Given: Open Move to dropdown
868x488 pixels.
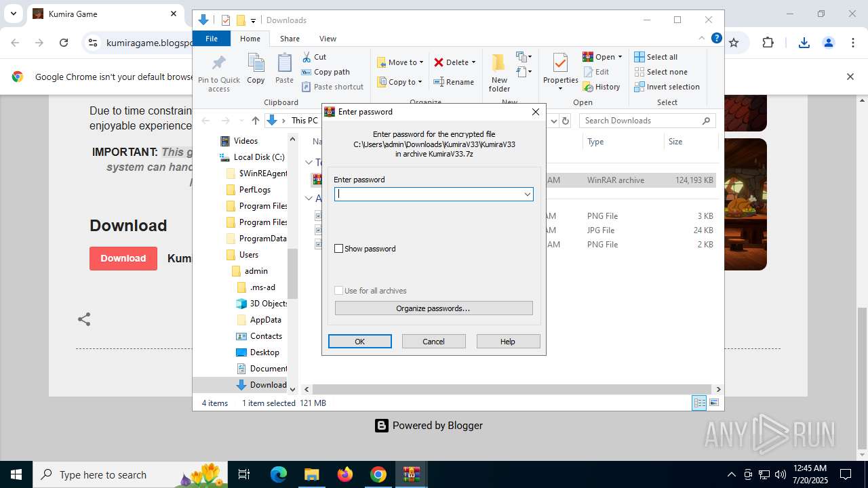Looking at the screenshot, I should click(x=400, y=62).
